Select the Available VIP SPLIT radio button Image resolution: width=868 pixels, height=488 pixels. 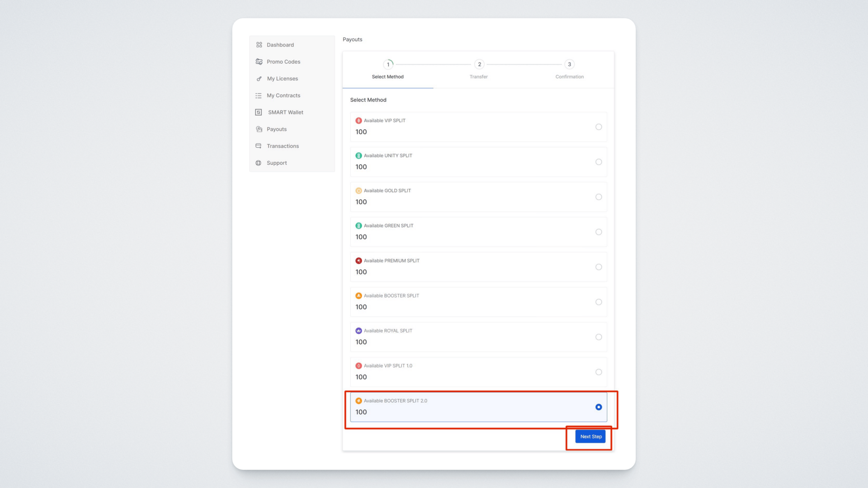[x=599, y=127]
